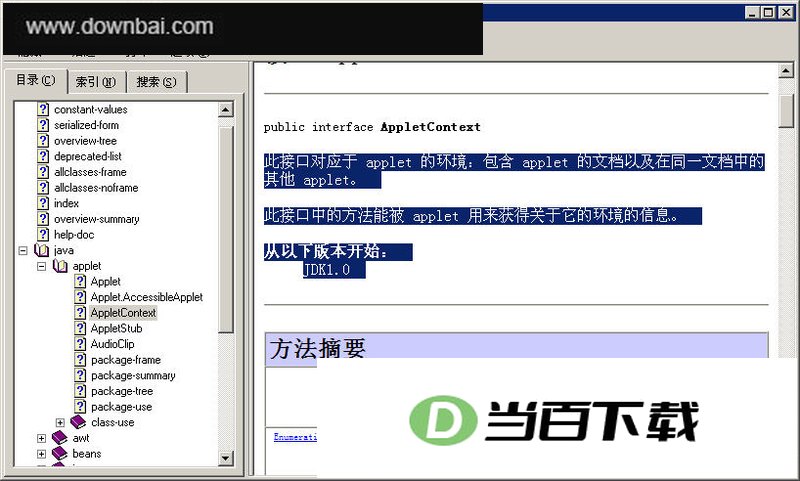Click the open book icon beside java

41,250
